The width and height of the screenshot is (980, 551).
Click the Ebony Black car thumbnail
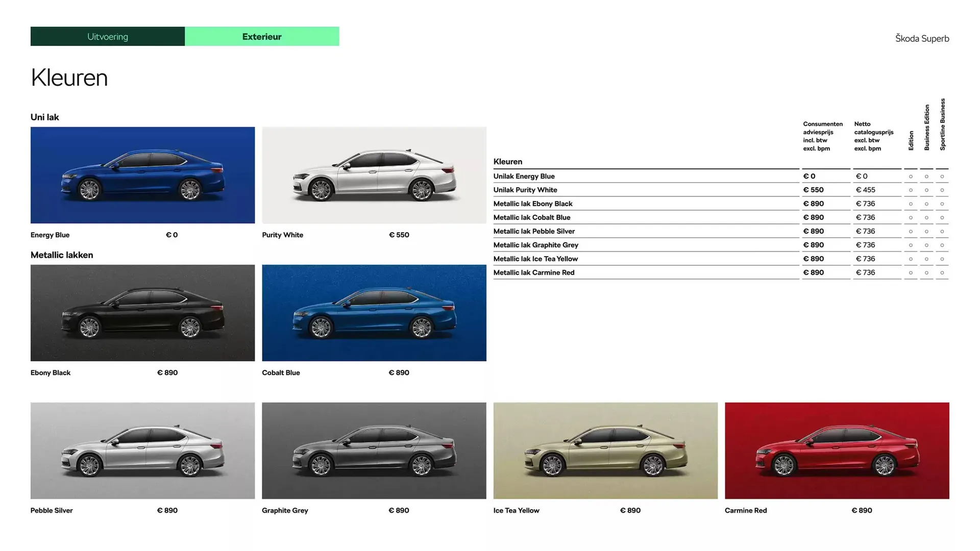pos(142,313)
